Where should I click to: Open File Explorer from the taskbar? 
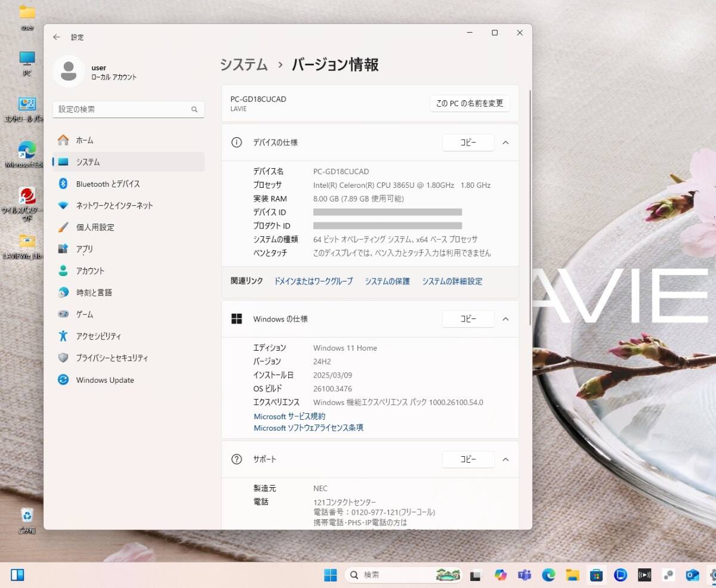point(573,575)
